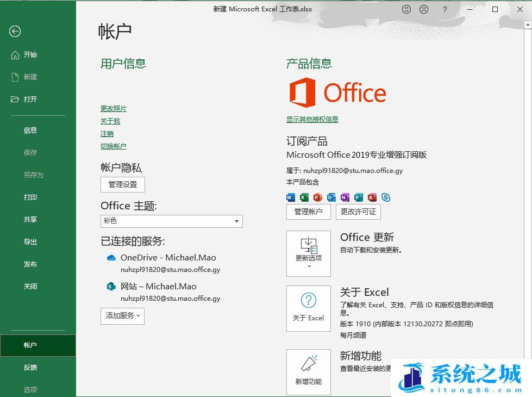This screenshot has height=397, width=532.
Task: Click the OneDrive cloud icon
Action: pos(111,258)
